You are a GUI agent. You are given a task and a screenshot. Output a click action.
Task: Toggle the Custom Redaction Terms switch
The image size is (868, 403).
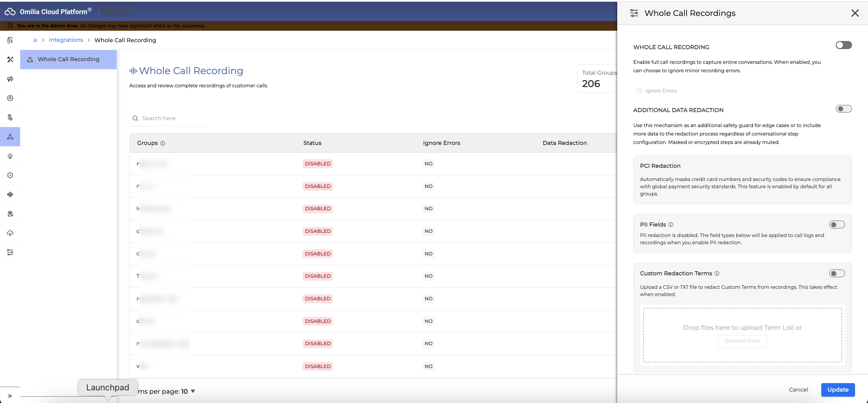837,273
